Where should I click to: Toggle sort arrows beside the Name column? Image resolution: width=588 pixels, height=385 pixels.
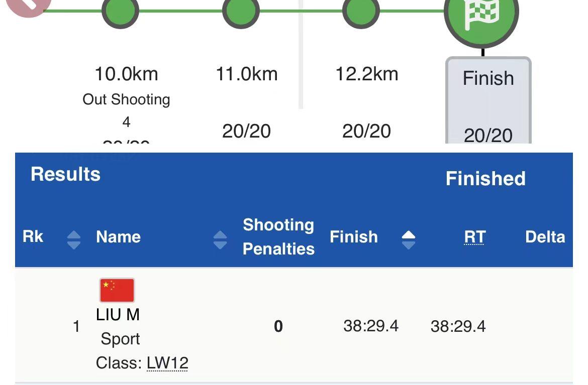pos(220,239)
